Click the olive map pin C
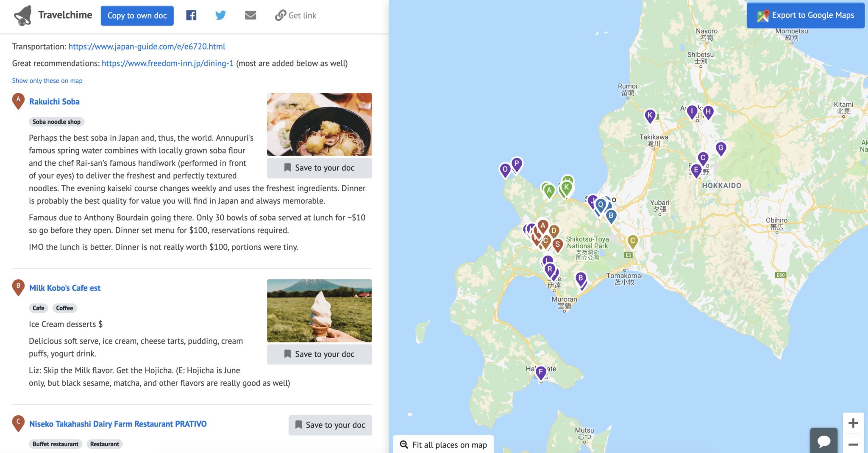Viewport: 868px width, 453px height. coord(632,242)
